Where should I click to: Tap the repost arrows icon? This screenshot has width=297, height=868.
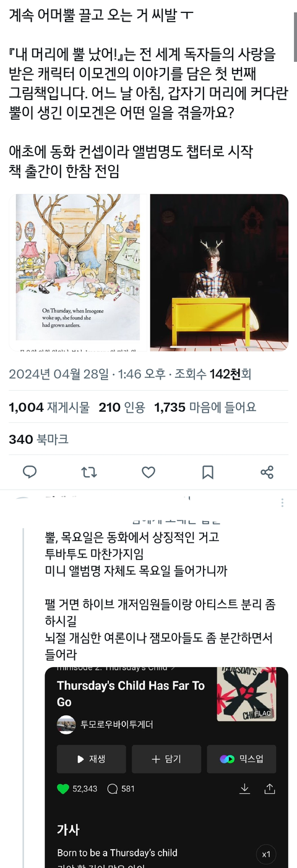[x=89, y=472]
